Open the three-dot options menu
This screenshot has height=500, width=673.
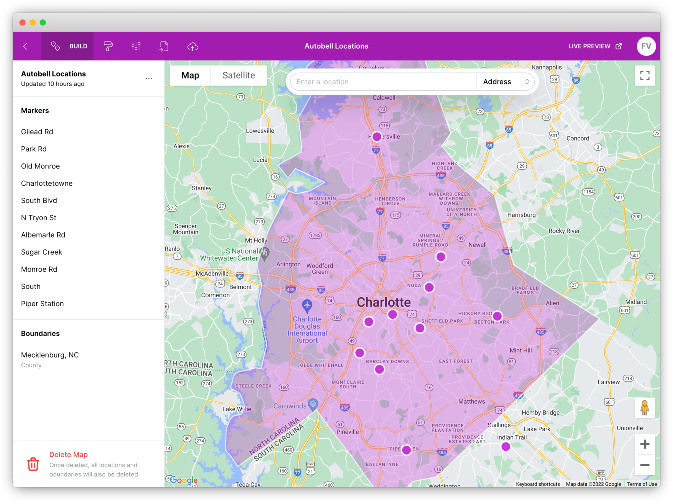[149, 79]
